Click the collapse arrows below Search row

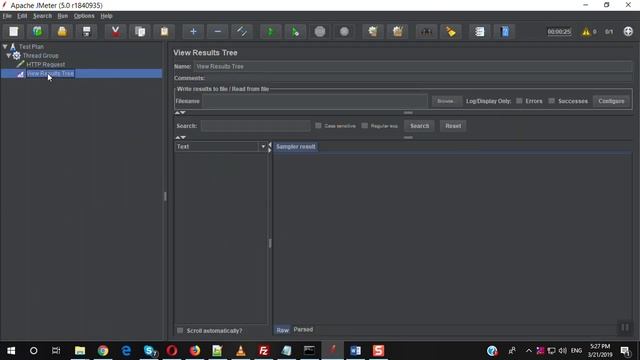[180, 138]
